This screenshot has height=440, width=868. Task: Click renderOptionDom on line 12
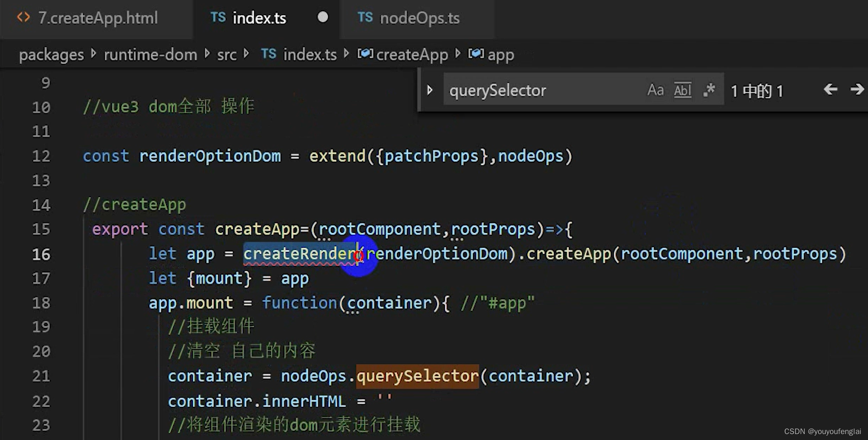[x=210, y=156]
